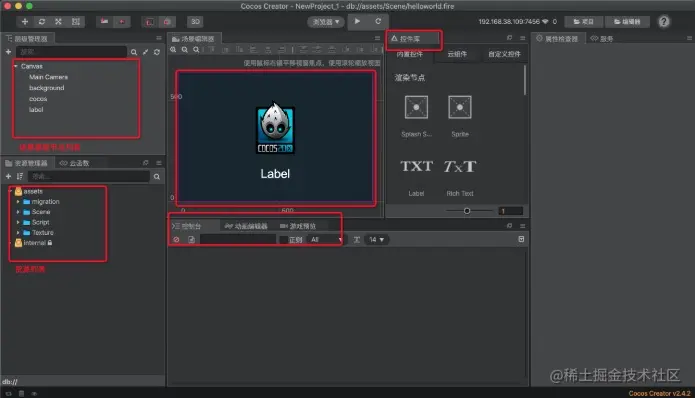Open the preview platform browser dropdown
The width and height of the screenshot is (695, 398).
pyautogui.click(x=326, y=22)
